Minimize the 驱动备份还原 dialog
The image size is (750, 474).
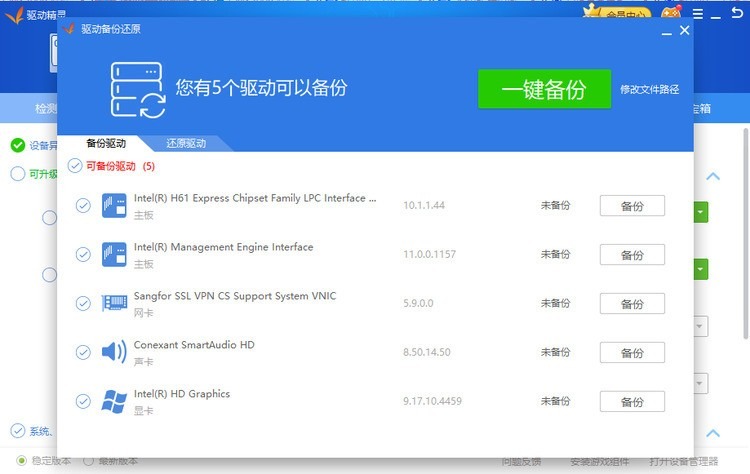point(666,31)
